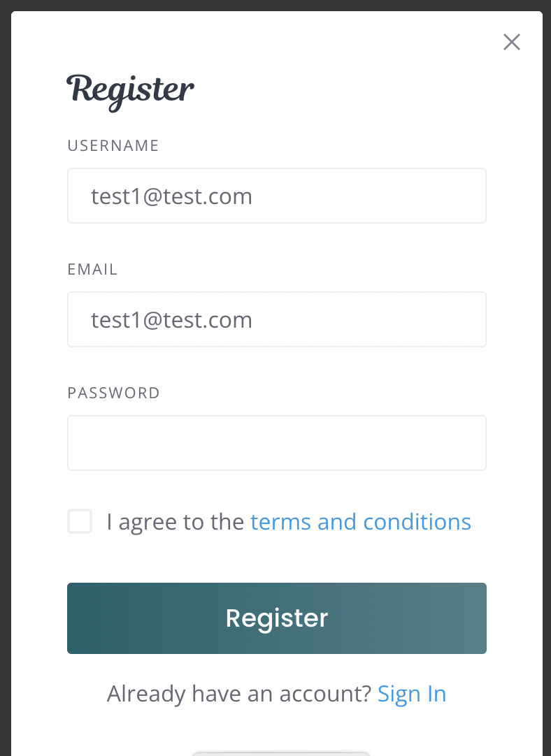Click the word "conditions" in the terms link

tap(417, 522)
